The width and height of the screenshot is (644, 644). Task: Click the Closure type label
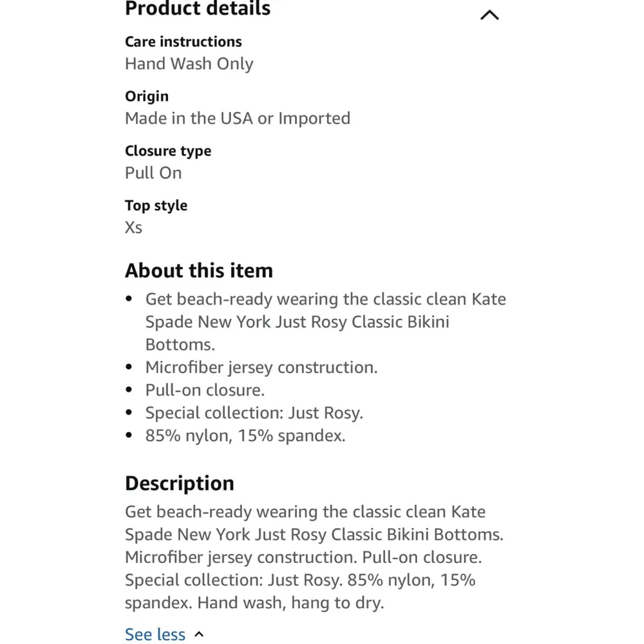click(x=168, y=151)
